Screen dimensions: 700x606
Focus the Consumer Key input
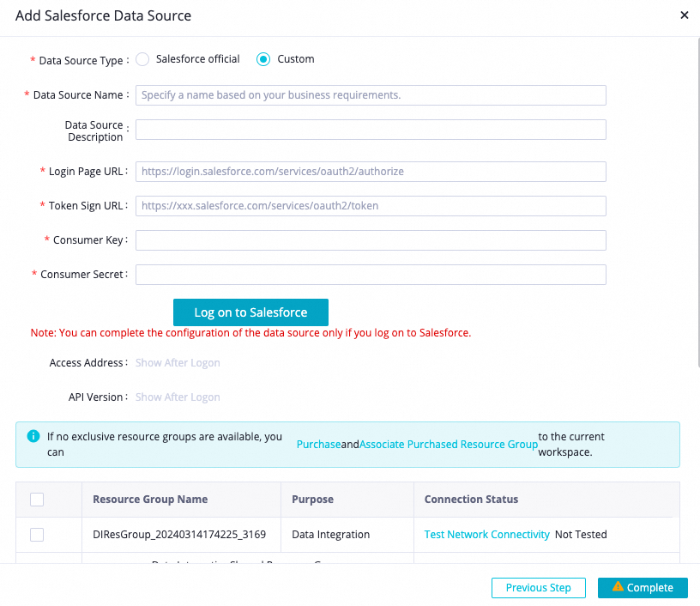click(371, 240)
